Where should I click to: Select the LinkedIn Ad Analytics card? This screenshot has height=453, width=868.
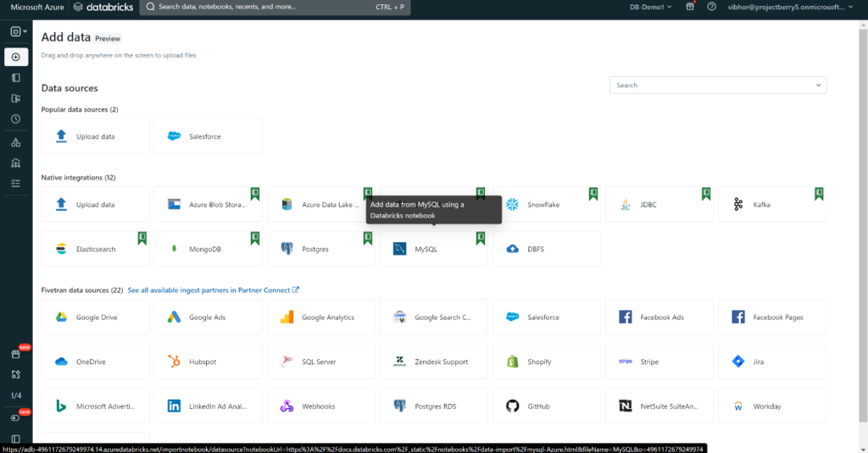click(209, 406)
